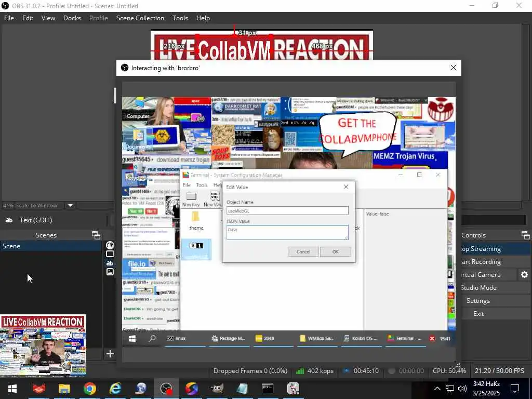Screen dimensions: 532x399
Task: Start the Virtual Camera
Action: pyautogui.click(x=488, y=274)
